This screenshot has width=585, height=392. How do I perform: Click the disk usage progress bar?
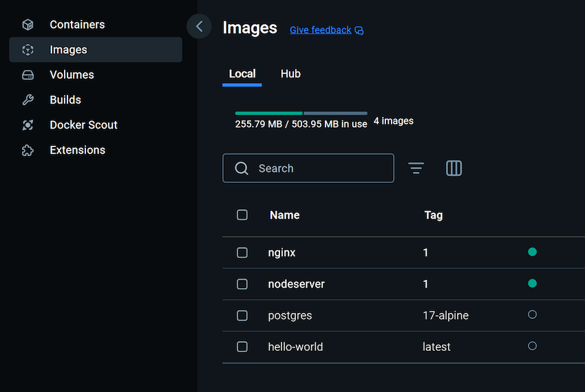tap(301, 113)
